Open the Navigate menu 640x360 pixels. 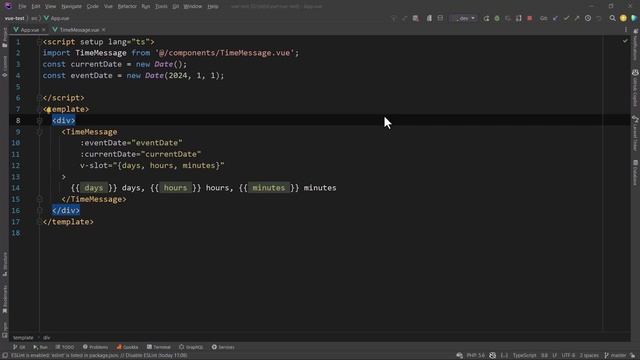[71, 7]
